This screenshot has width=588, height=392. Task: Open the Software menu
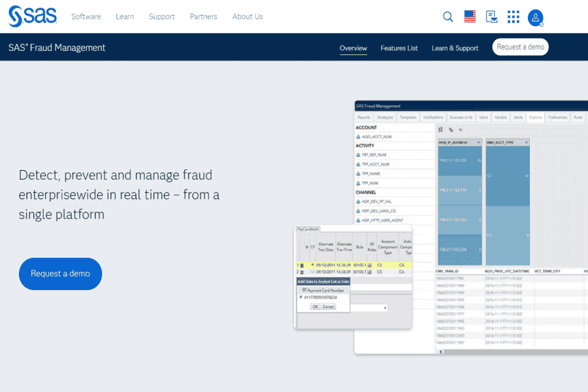pos(86,16)
